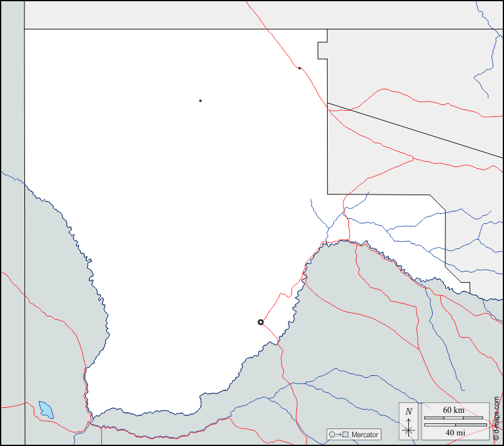Click the small blue lake at bottom left
The image size is (504, 446).
(x=46, y=410)
